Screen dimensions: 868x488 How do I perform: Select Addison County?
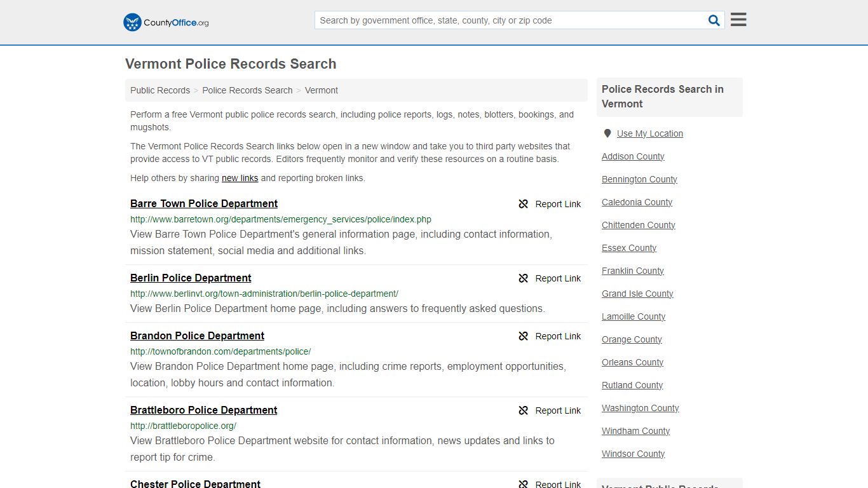click(x=633, y=156)
